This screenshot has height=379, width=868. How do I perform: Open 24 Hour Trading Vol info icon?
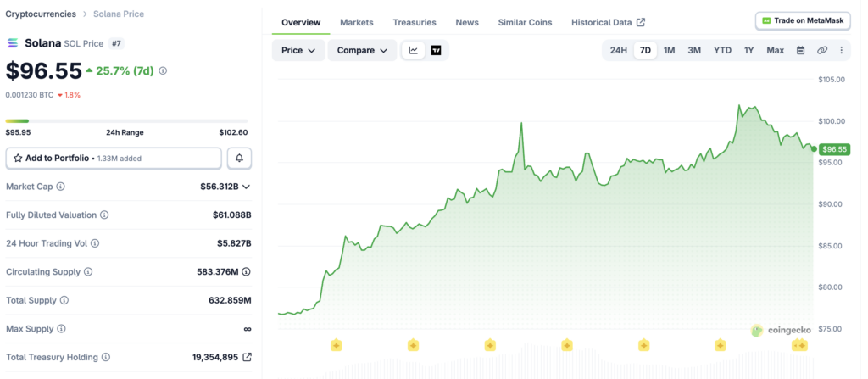coord(95,243)
